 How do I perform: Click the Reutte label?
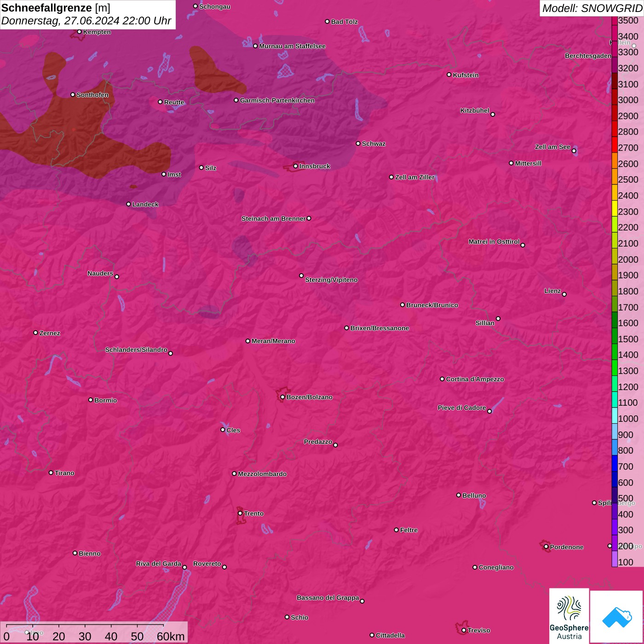[x=174, y=102]
